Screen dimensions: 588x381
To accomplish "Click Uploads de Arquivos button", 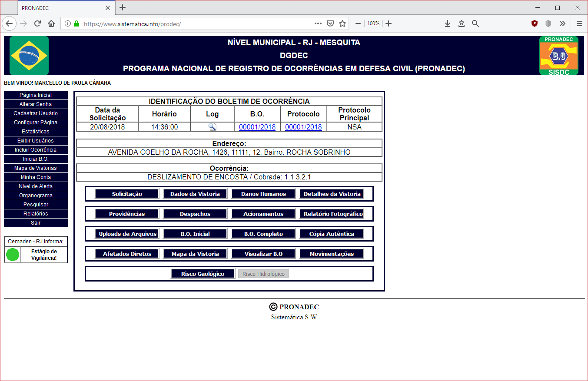I will [127, 234].
